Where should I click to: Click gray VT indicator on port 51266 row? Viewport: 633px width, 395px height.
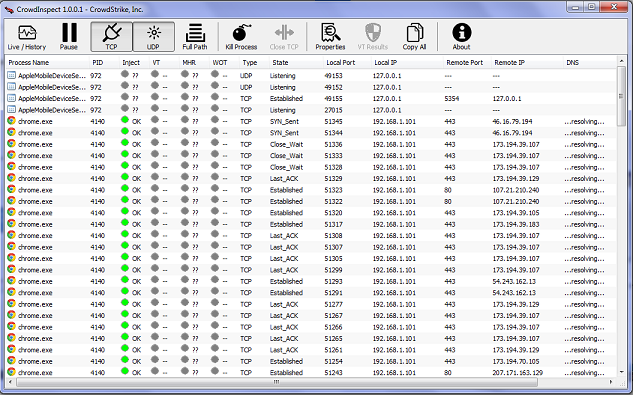click(155, 326)
